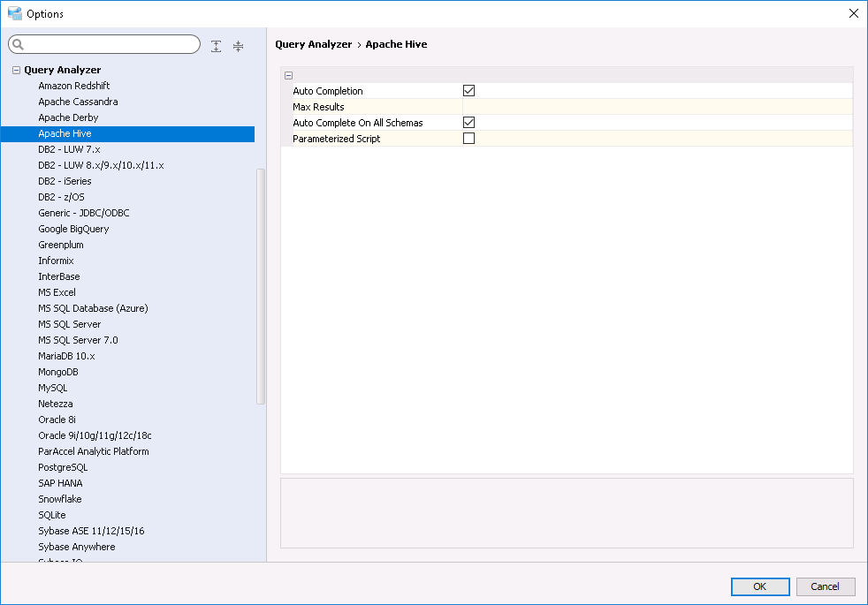
Task: Click the Cancel button
Action: point(825,586)
